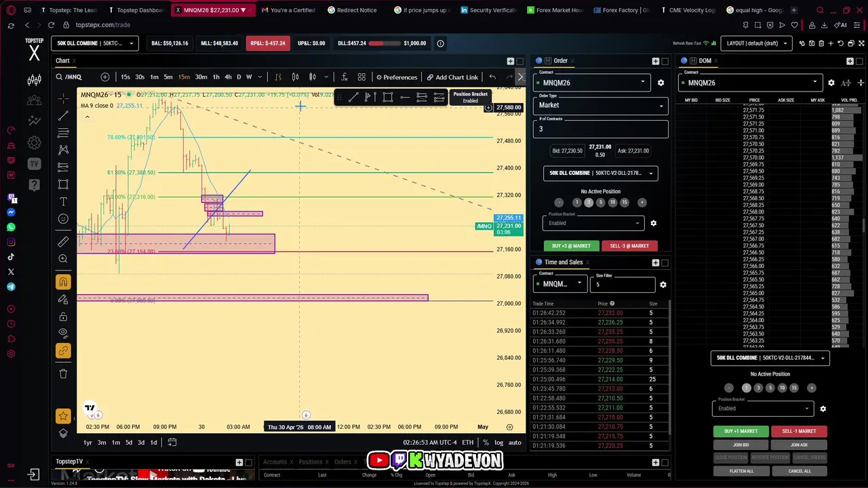Select the TopstepTV panel tab

[x=69, y=462]
